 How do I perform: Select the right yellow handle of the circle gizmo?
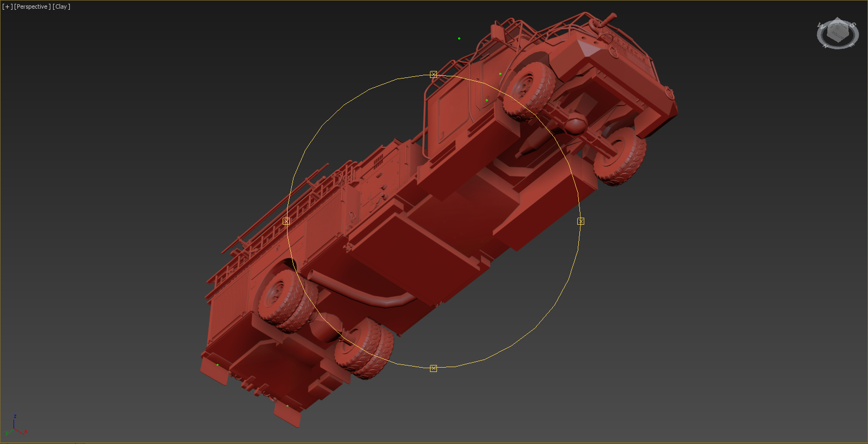point(580,221)
